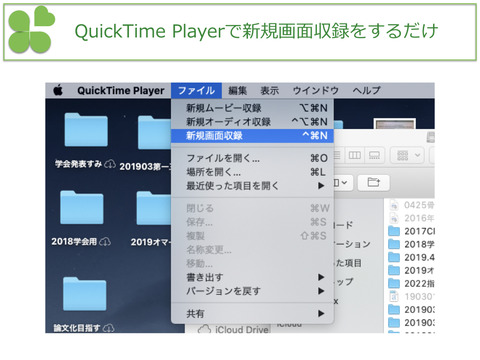Open iCloud Drive in Finder sidebar
Screen dimensions: 480x360
234,329
